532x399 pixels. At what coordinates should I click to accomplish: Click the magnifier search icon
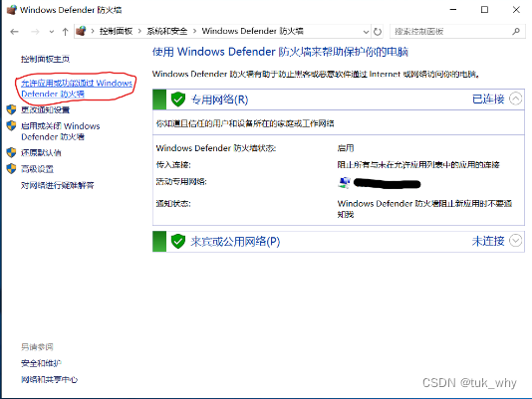(516, 32)
